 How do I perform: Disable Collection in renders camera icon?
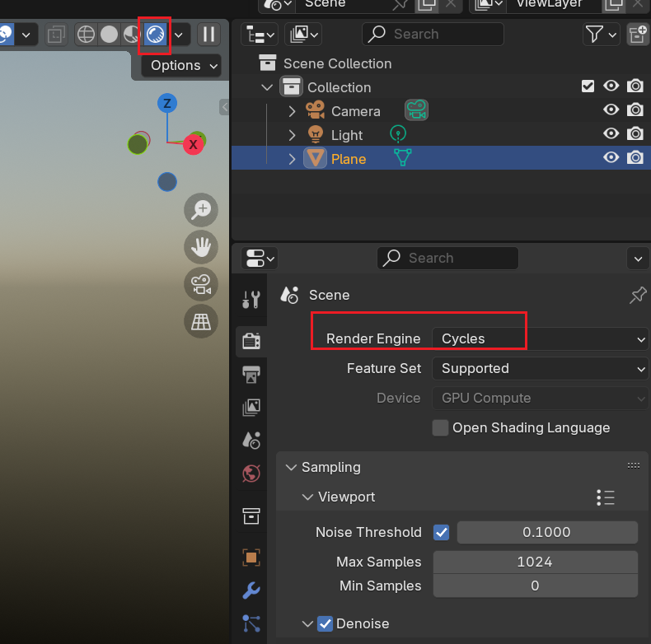tap(635, 86)
